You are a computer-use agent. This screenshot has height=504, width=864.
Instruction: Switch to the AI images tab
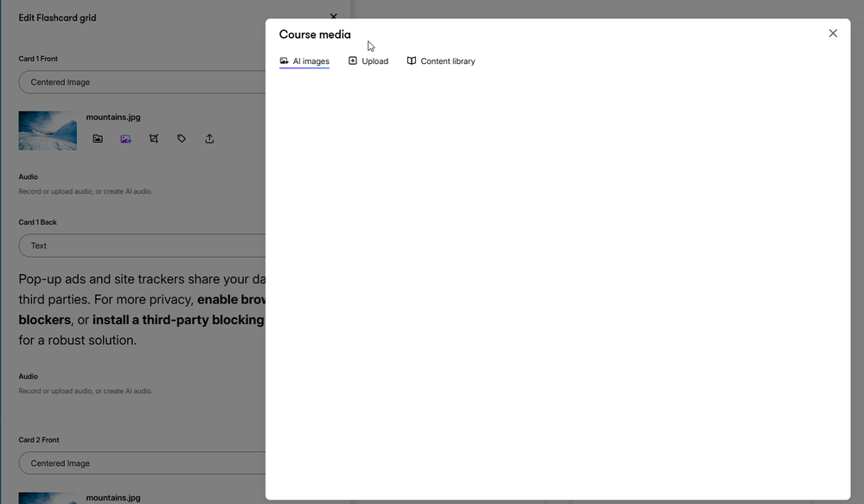click(x=304, y=61)
